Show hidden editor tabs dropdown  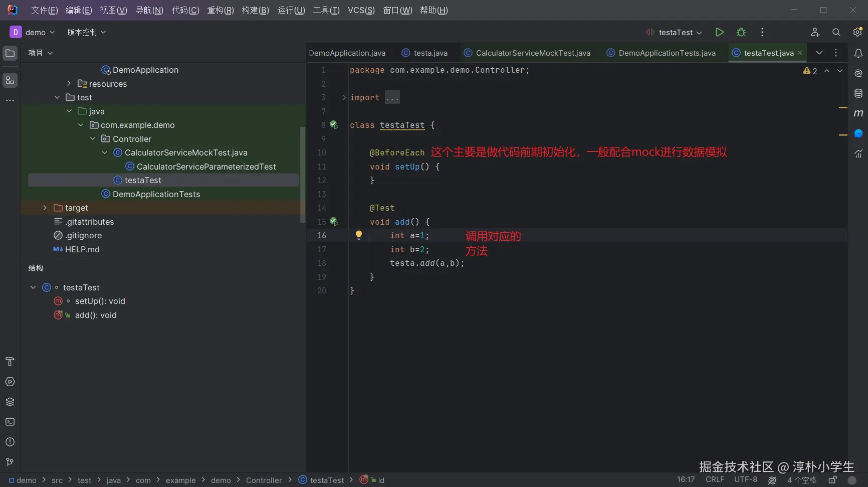pos(819,53)
